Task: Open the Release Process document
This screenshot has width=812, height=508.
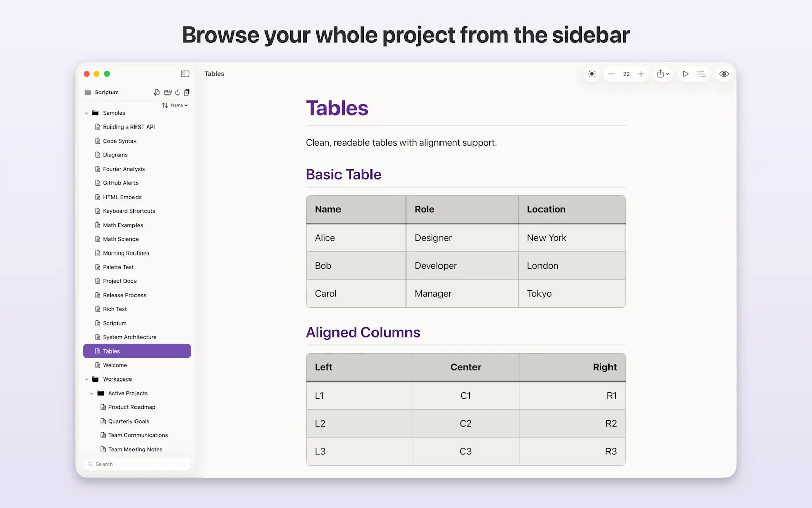Action: 137,295
